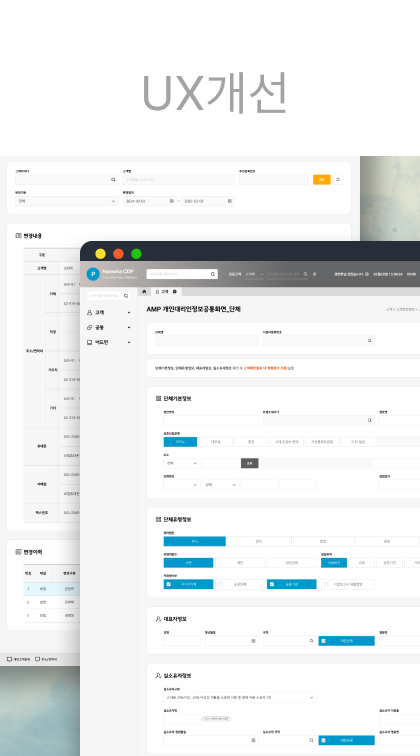The height and width of the screenshot is (756, 420).
Task: Open the address type dropdown beside 조회 button
Action: tap(182, 463)
